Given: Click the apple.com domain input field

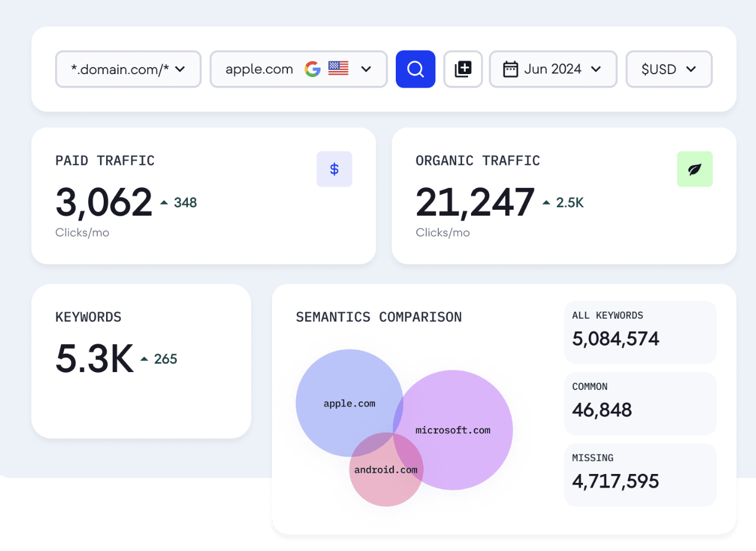Looking at the screenshot, I should [299, 69].
